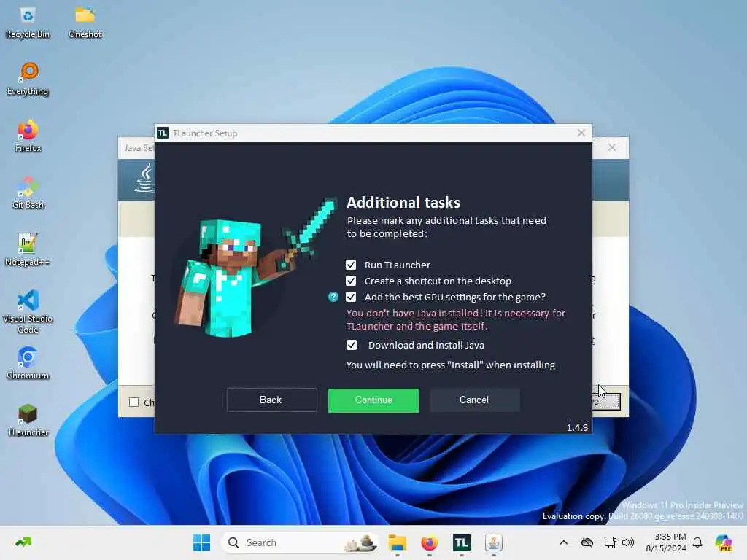747x560 pixels.
Task: Open File Explorer from the taskbar
Action: [397, 542]
